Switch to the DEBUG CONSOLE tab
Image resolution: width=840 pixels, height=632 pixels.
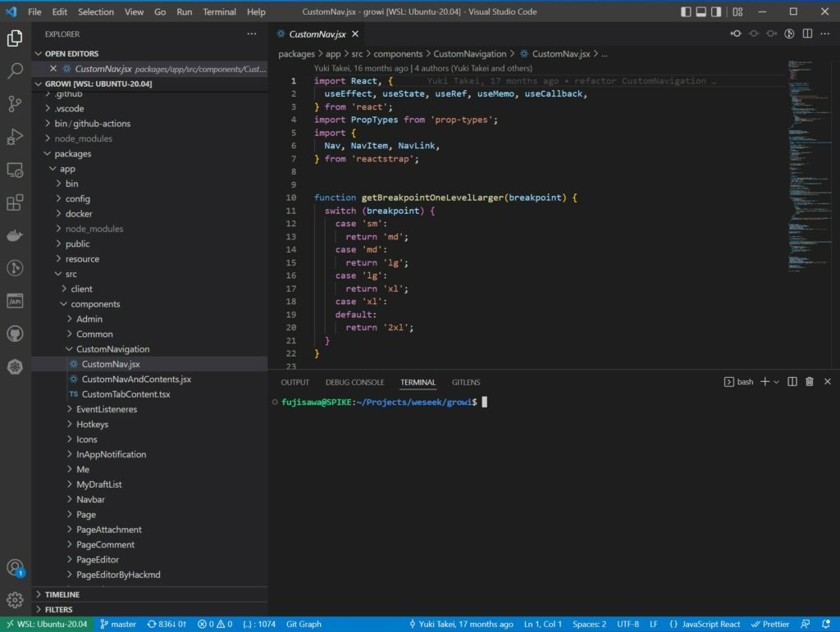[354, 383]
